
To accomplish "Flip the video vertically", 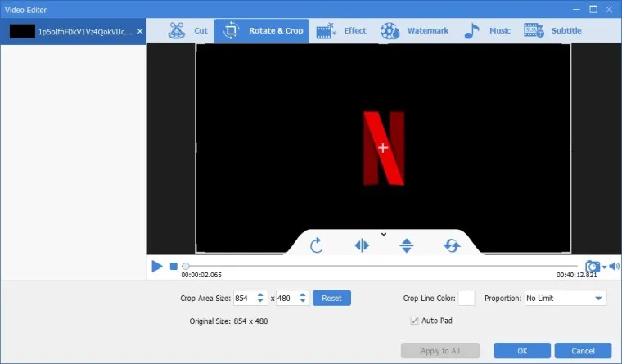I will [407, 245].
